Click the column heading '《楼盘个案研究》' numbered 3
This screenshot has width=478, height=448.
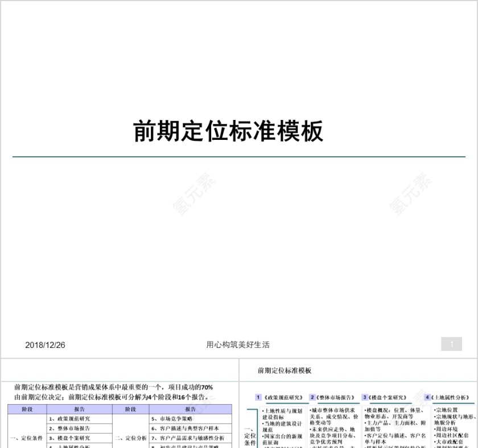(x=388, y=397)
